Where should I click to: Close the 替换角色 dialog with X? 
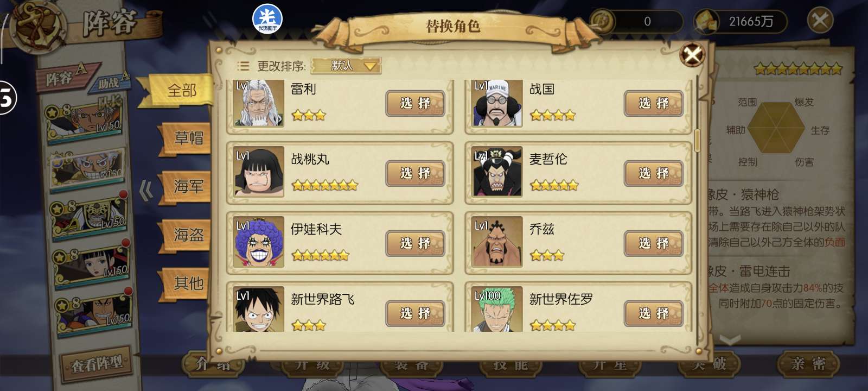[x=692, y=54]
